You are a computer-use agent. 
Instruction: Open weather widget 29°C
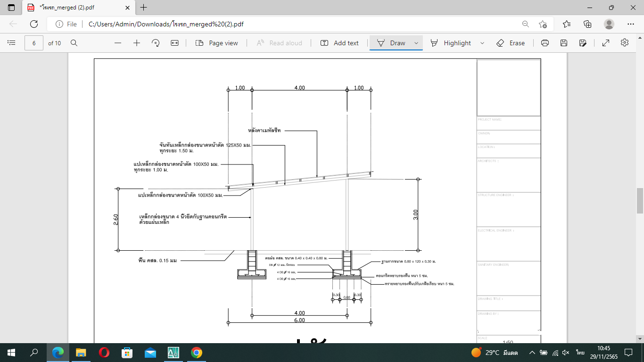click(495, 353)
